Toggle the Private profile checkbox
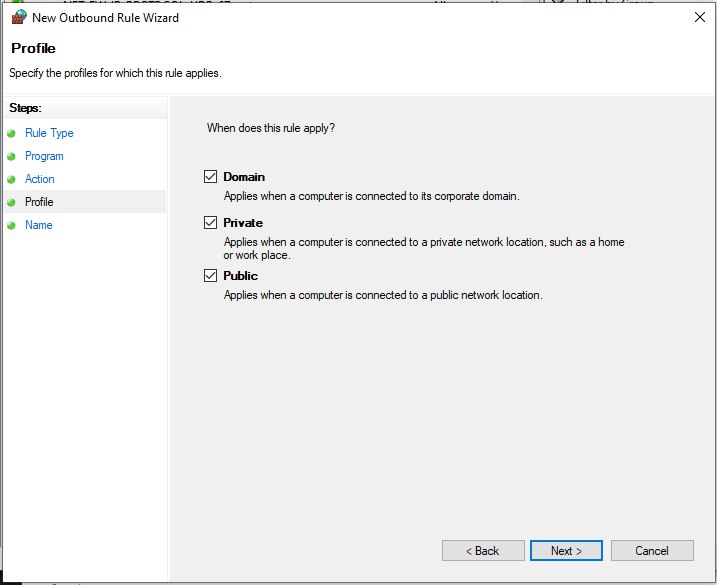Screen dimensions: 717x585 [x=210, y=223]
